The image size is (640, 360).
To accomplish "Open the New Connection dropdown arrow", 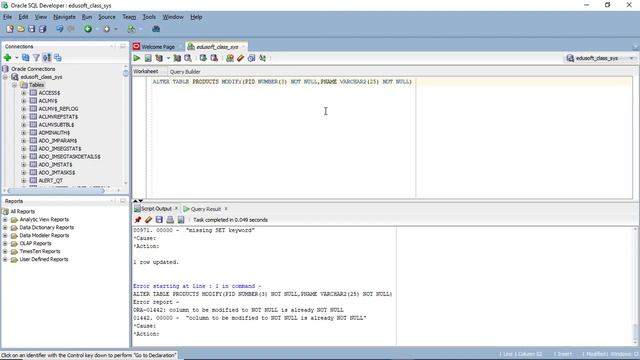I will 16,58.
